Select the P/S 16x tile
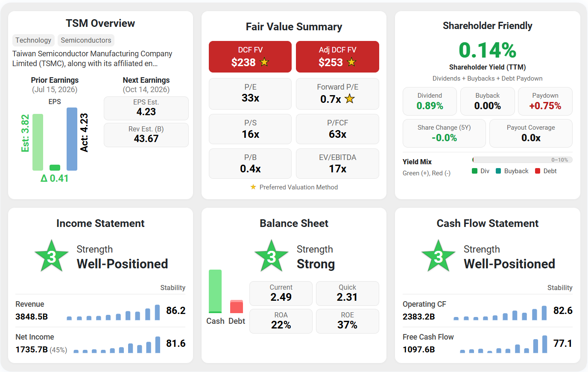The image size is (588, 372). pos(250,129)
